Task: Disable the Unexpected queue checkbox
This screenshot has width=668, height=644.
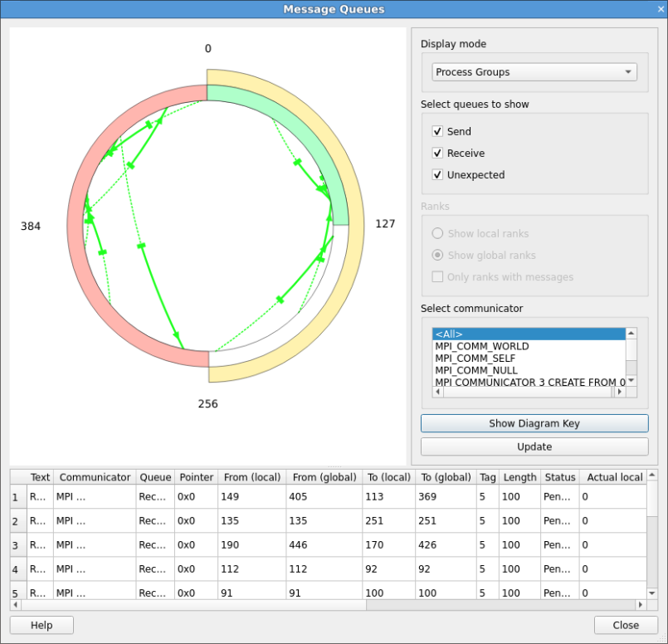Action: (x=437, y=175)
